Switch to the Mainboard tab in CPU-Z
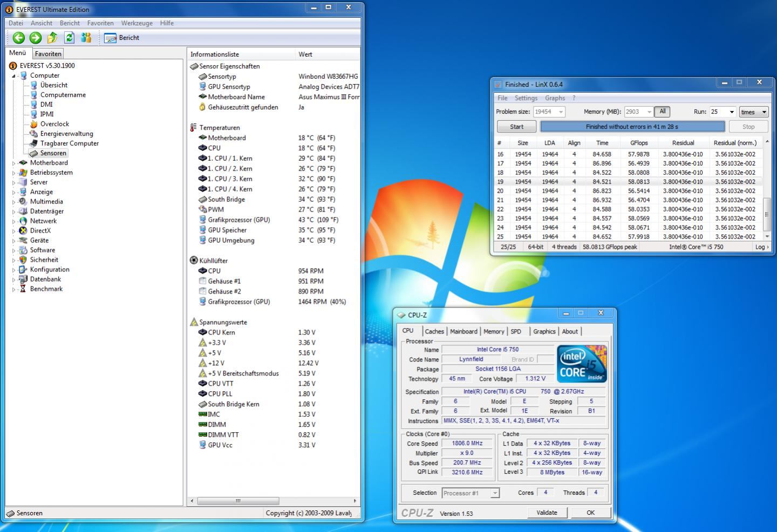777x532 pixels. pos(464,331)
